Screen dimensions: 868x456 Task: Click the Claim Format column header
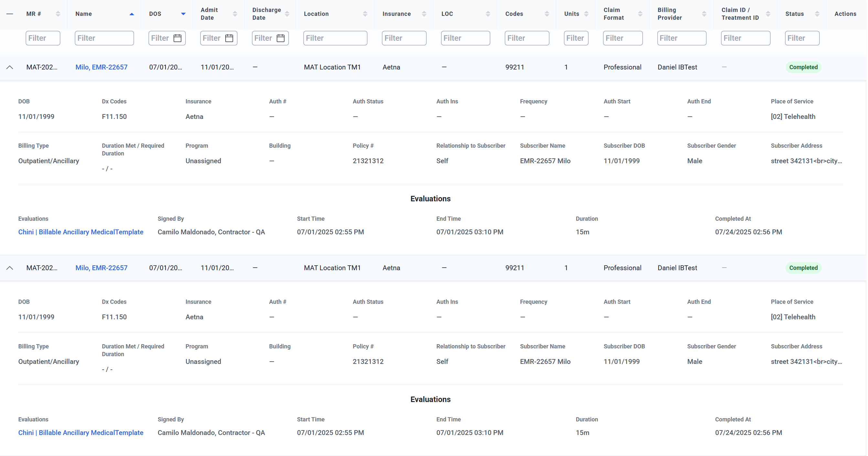614,14
